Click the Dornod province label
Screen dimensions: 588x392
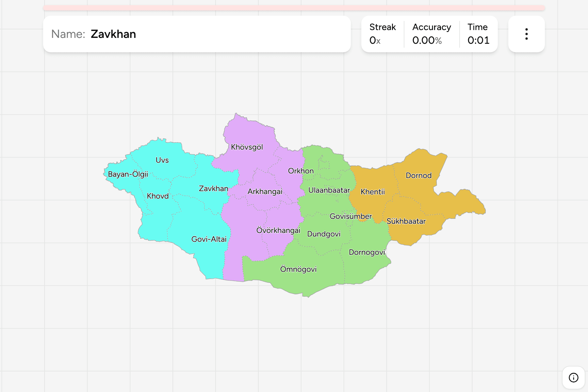click(x=419, y=175)
